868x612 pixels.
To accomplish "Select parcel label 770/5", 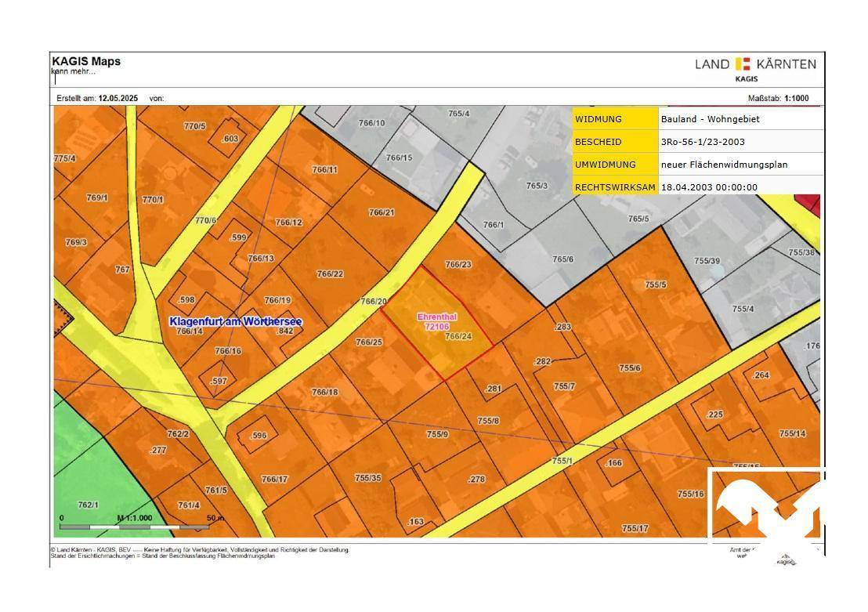I will [x=195, y=126].
